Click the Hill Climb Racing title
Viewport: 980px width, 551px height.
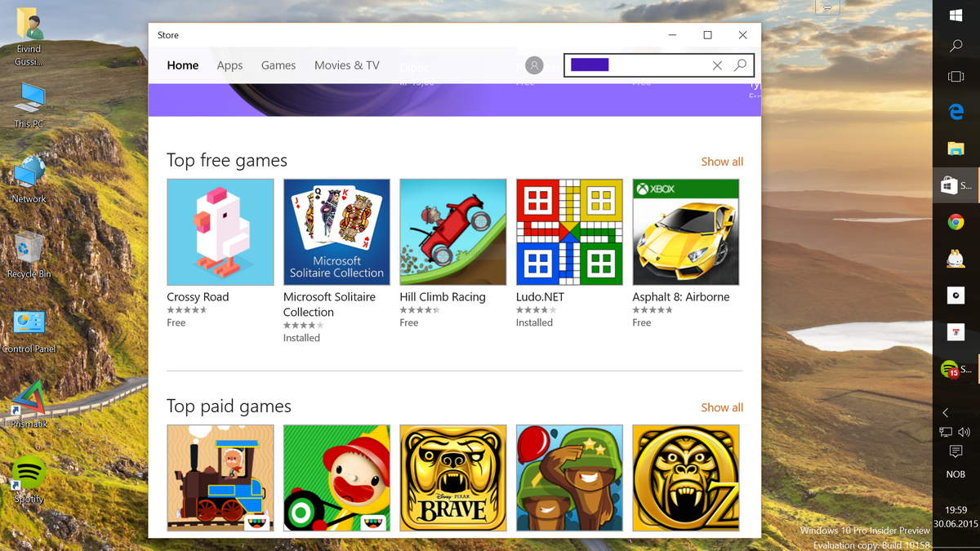click(443, 297)
